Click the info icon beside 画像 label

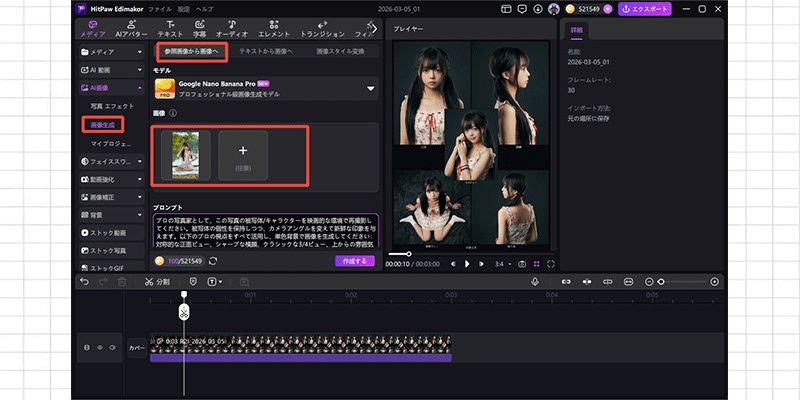pyautogui.click(x=173, y=113)
